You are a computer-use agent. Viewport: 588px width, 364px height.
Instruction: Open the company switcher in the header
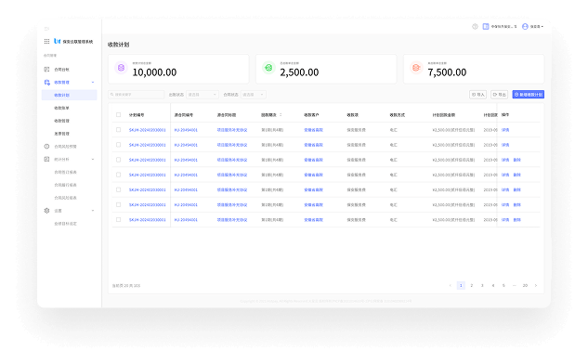tap(503, 27)
